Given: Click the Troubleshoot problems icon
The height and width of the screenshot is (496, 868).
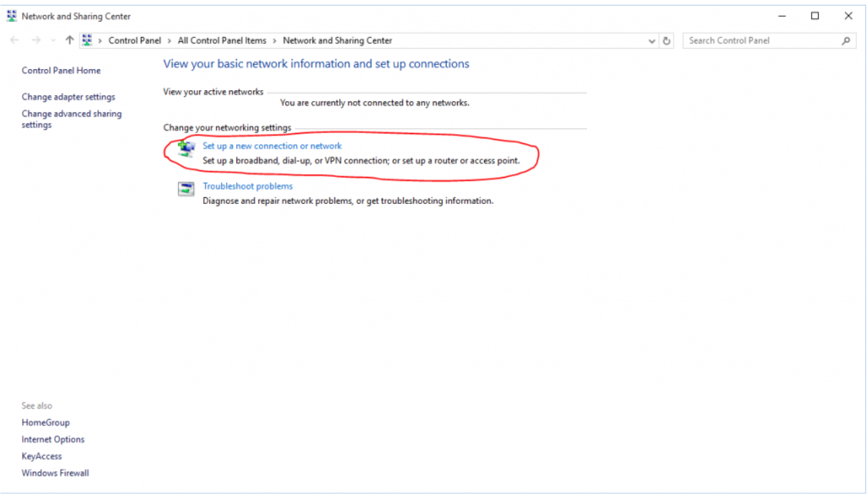Looking at the screenshot, I should click(186, 189).
